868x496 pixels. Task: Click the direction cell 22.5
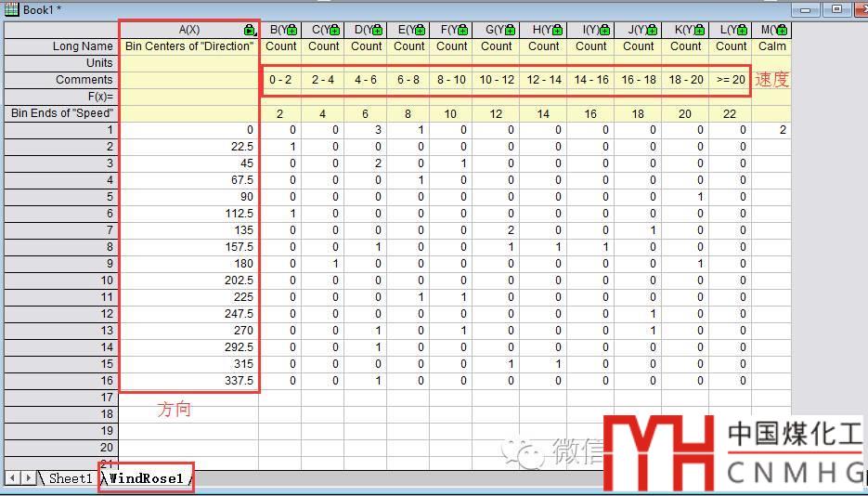[x=188, y=147]
